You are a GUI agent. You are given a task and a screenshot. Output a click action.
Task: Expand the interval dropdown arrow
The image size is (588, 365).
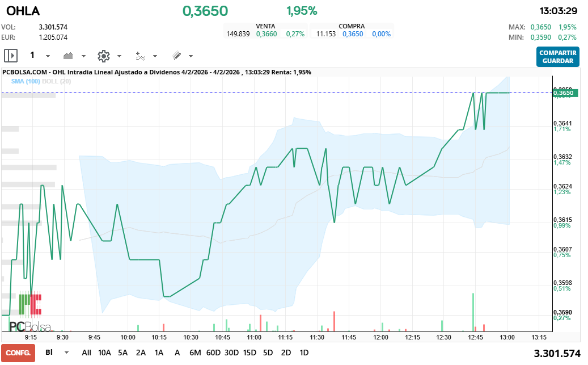coord(48,56)
